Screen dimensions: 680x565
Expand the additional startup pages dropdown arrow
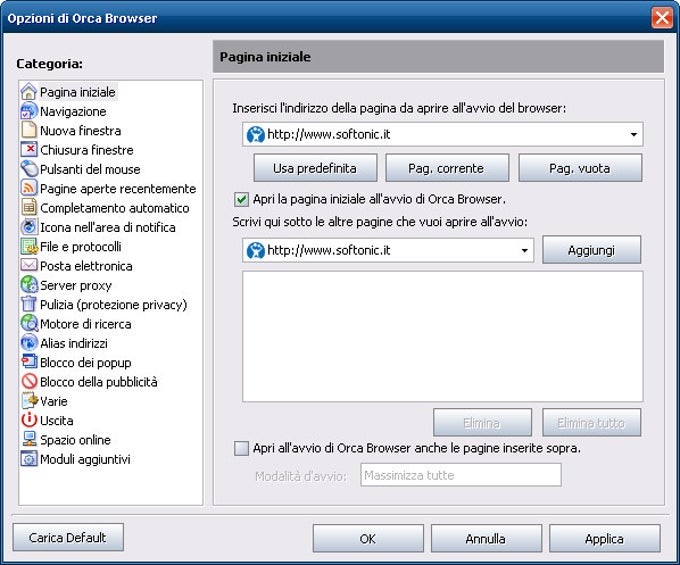[524, 250]
